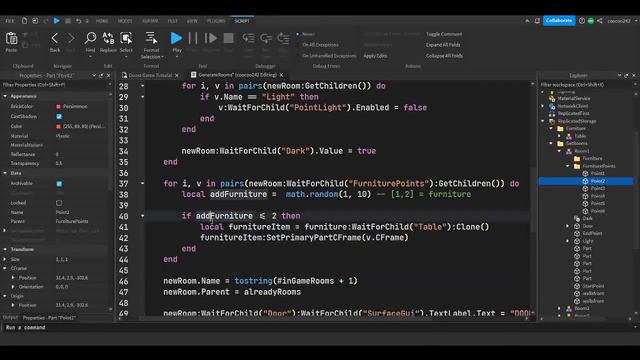Click the Paste clipboard icon
640x360 pixels.
coord(11,39)
